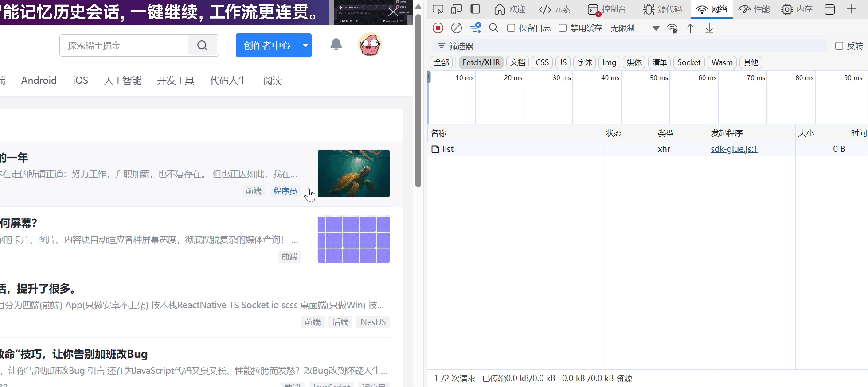
Task: Filter requests by Img
Action: click(x=610, y=62)
